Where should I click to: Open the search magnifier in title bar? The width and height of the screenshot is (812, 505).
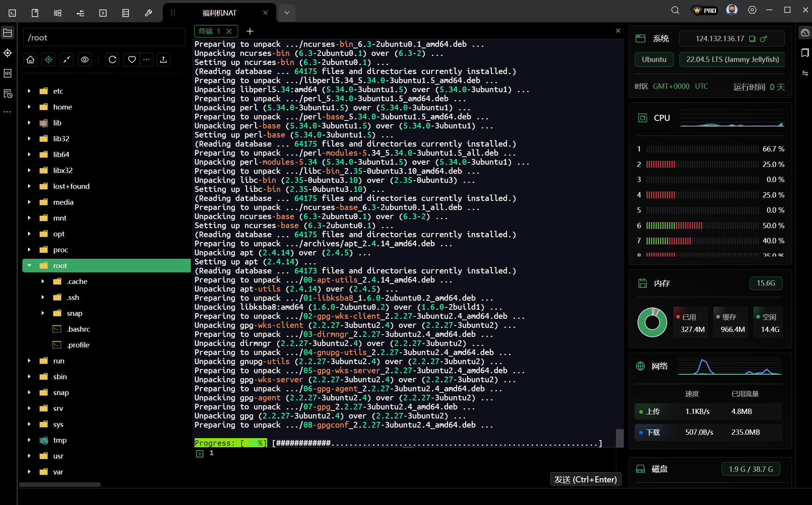[675, 11]
